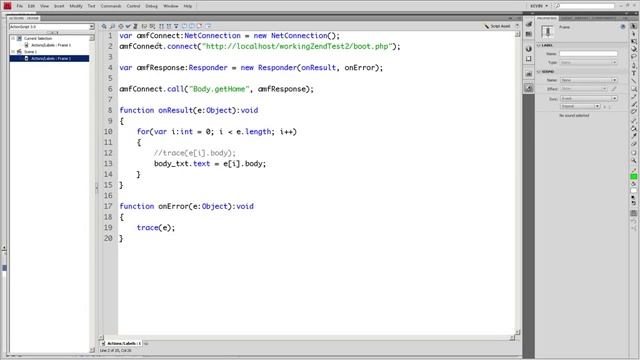This screenshot has width=640, height=360.
Task: Open the Repeat dropdown below Sync
Action: (x=580, y=106)
